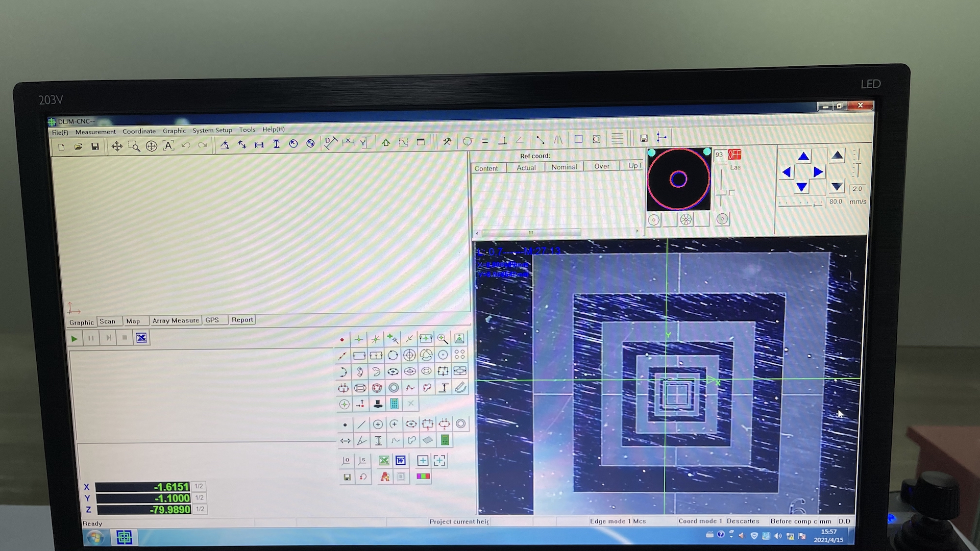Click the blue calculator tool icon
Viewport: 980px width, 551px height.
394,404
